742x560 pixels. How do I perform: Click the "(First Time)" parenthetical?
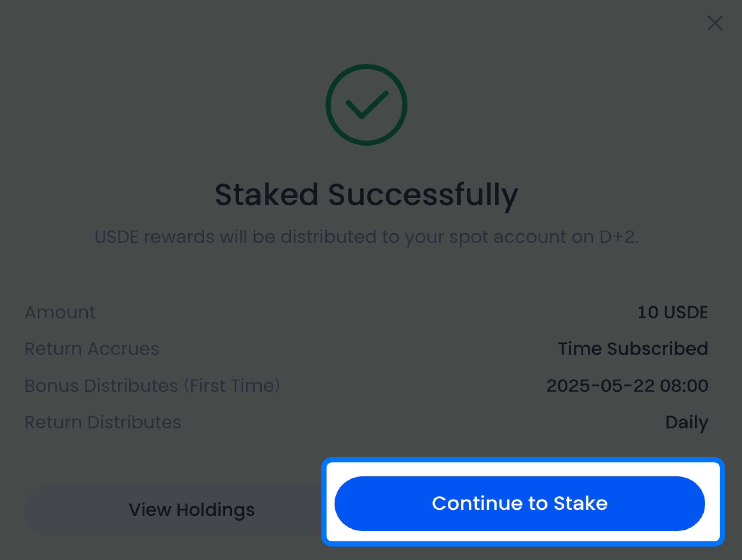coord(232,386)
